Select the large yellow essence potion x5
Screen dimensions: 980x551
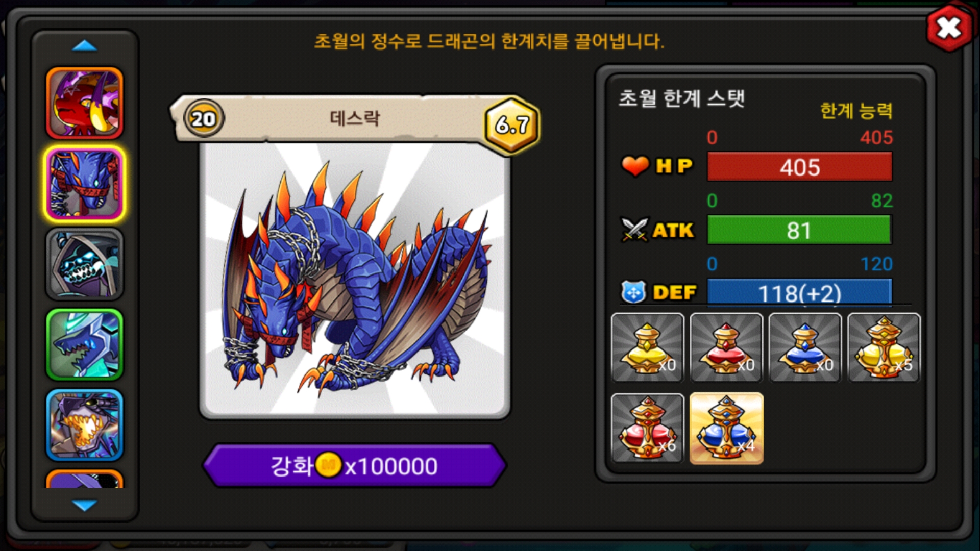[884, 347]
